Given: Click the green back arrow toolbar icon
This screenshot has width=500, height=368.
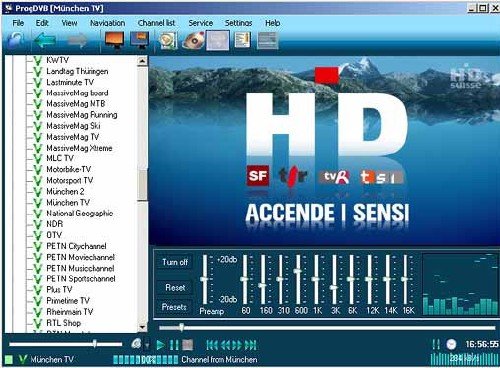Looking at the screenshot, I should coord(45,40).
